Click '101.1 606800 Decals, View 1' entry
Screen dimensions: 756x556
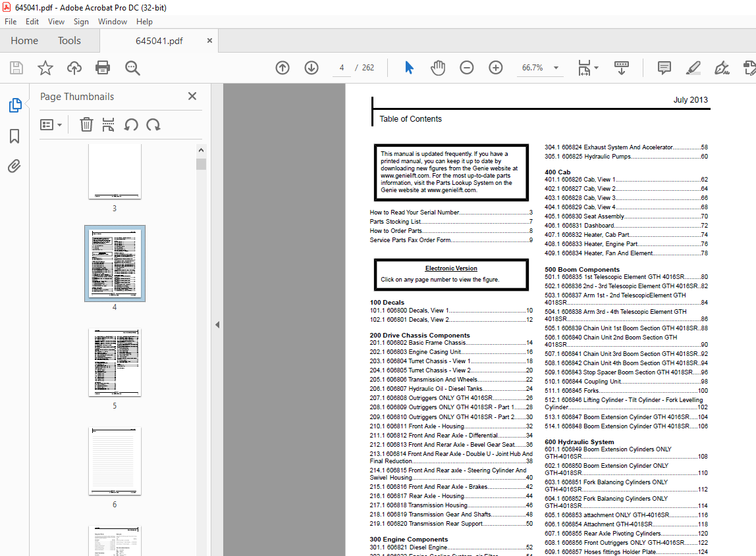[x=451, y=311]
